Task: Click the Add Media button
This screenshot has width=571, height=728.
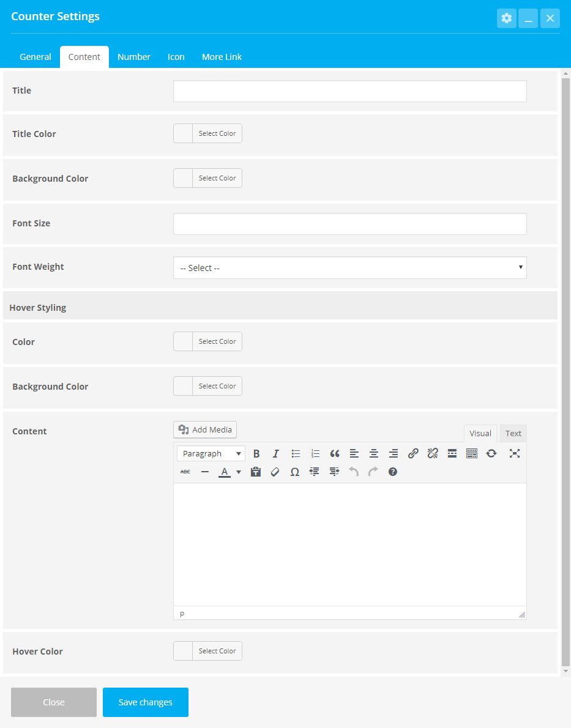Action: coord(205,429)
